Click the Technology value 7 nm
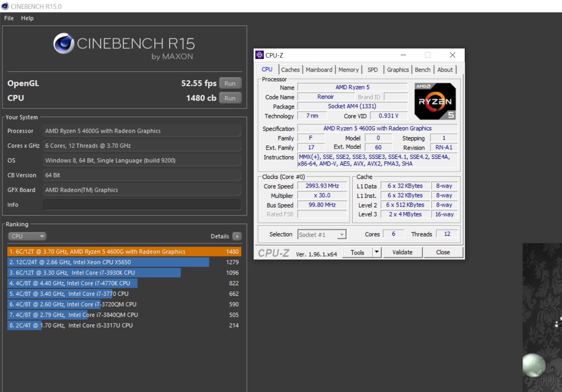This screenshot has width=562, height=392. pyautogui.click(x=312, y=116)
